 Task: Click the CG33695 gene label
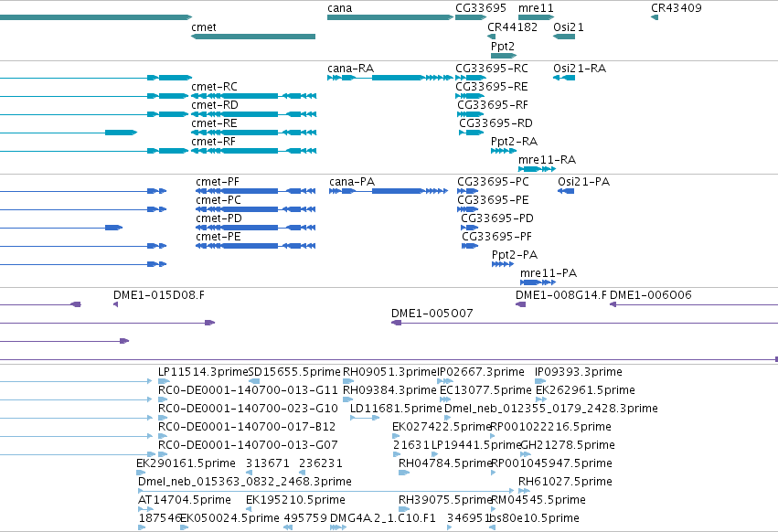481,8
